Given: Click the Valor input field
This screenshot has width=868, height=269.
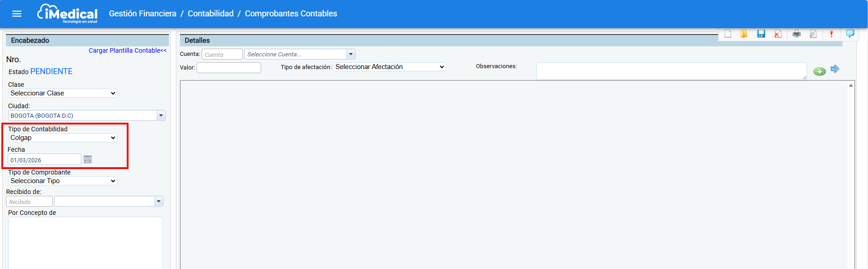Looking at the screenshot, I should [228, 68].
